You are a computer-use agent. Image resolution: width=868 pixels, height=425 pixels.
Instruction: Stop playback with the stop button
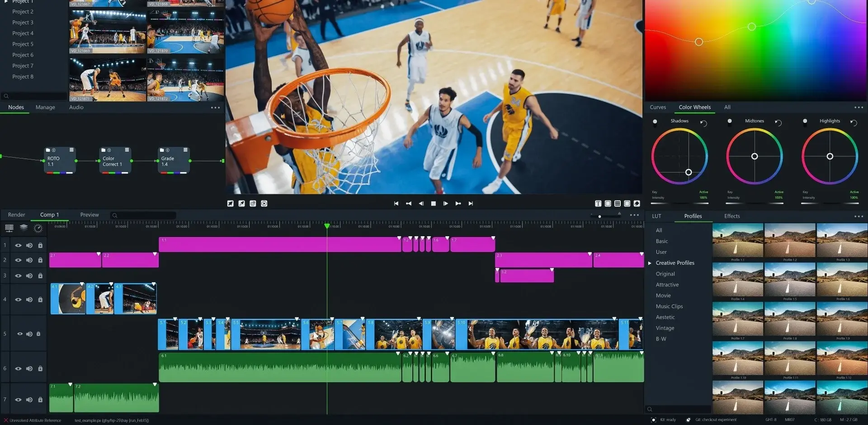coord(434,204)
